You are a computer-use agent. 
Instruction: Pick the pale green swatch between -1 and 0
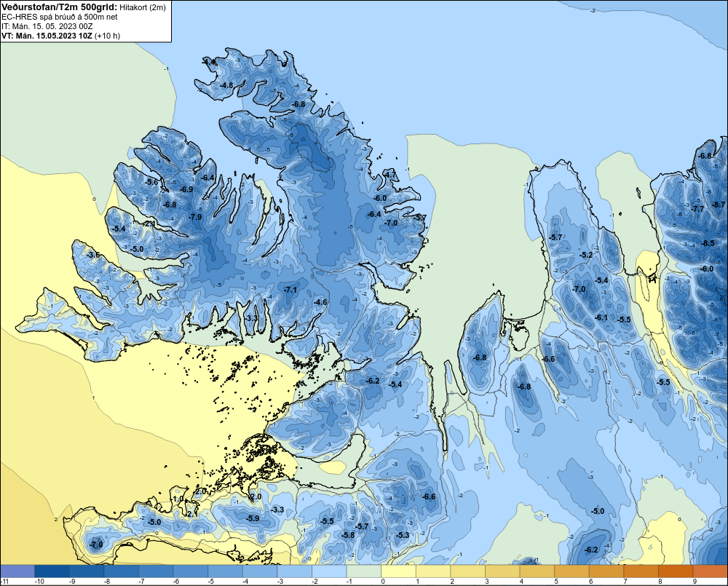pyautogui.click(x=364, y=571)
